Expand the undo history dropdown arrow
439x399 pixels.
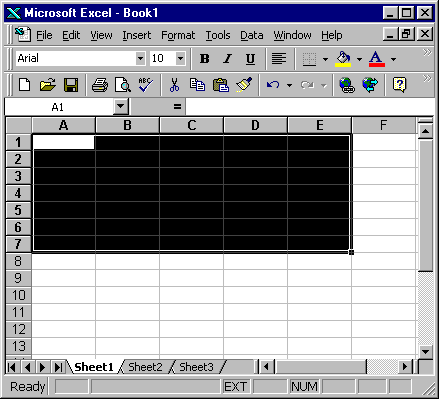(x=289, y=85)
